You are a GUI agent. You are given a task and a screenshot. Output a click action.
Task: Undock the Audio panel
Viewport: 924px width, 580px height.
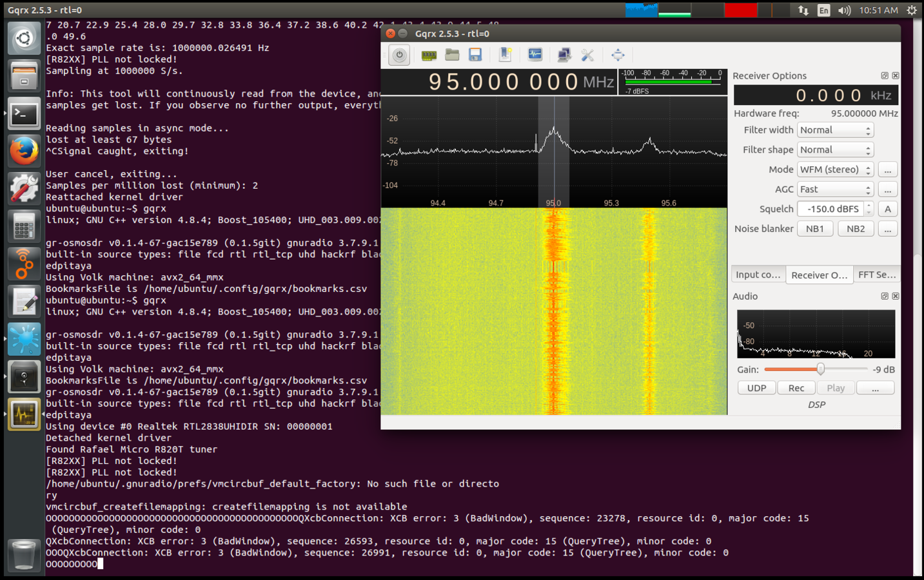point(885,296)
